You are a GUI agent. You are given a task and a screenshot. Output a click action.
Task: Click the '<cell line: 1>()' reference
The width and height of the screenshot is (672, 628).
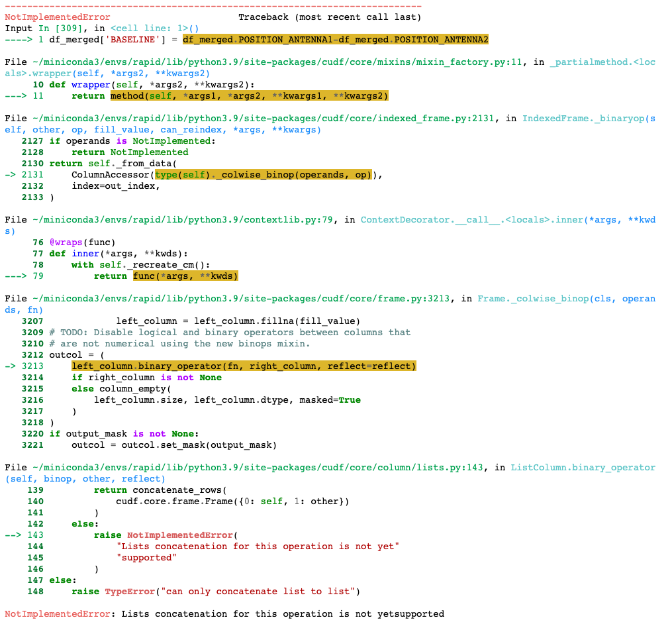(x=155, y=28)
